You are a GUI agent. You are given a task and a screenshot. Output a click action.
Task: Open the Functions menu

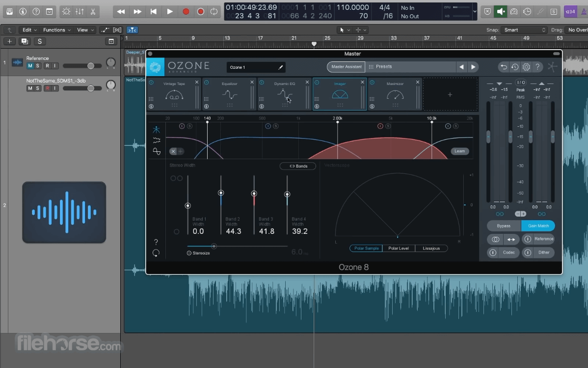[x=56, y=29]
